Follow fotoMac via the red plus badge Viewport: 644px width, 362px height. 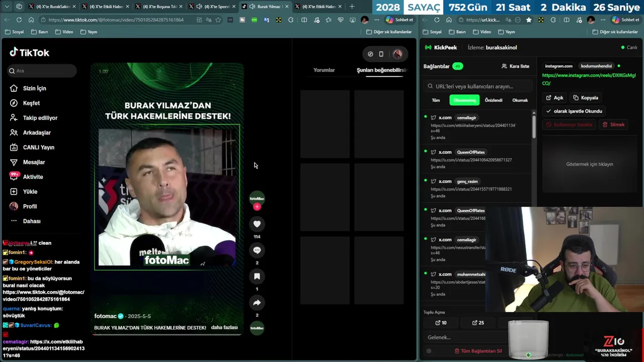257,207
